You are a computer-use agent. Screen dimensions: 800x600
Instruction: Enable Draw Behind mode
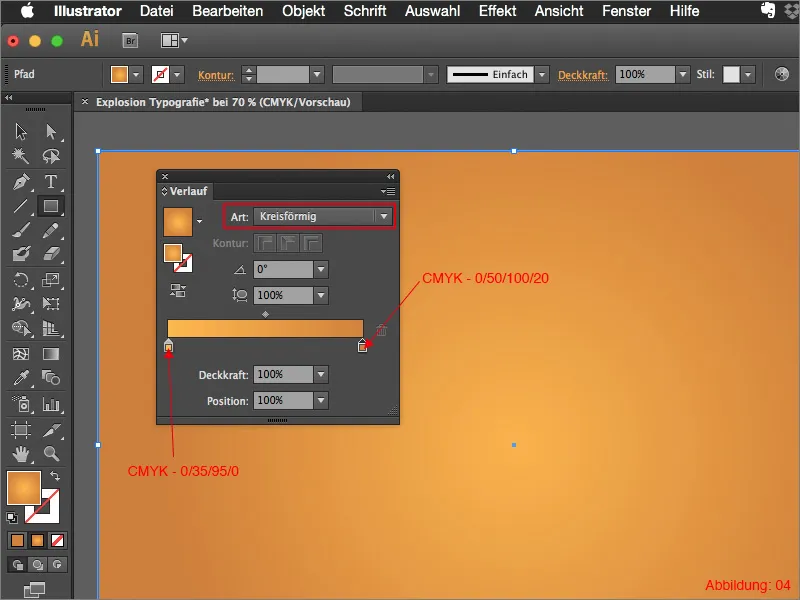(37, 565)
